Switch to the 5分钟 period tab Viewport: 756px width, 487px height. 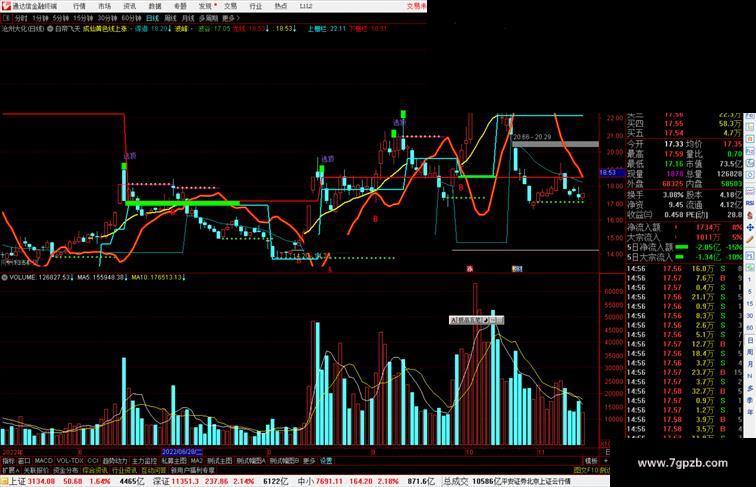tap(61, 18)
